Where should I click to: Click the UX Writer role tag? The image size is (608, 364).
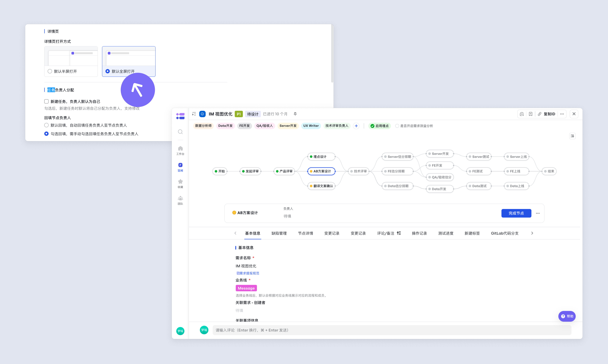(311, 126)
